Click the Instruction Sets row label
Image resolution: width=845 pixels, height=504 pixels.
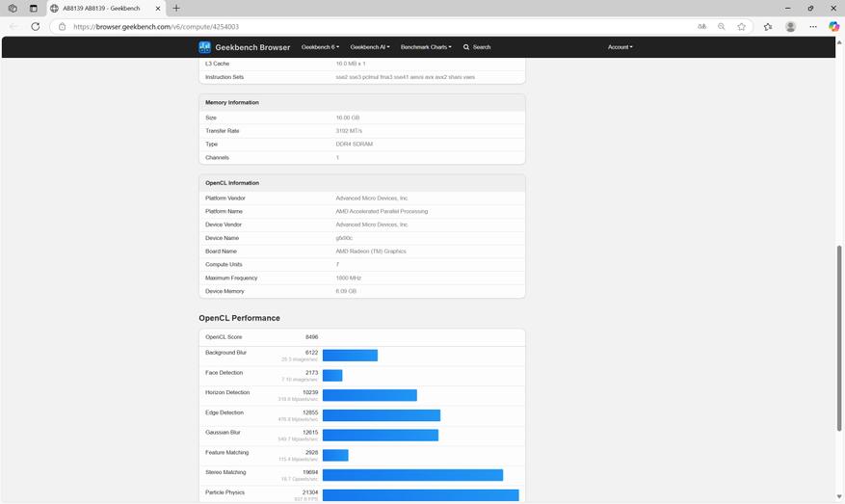pos(224,77)
